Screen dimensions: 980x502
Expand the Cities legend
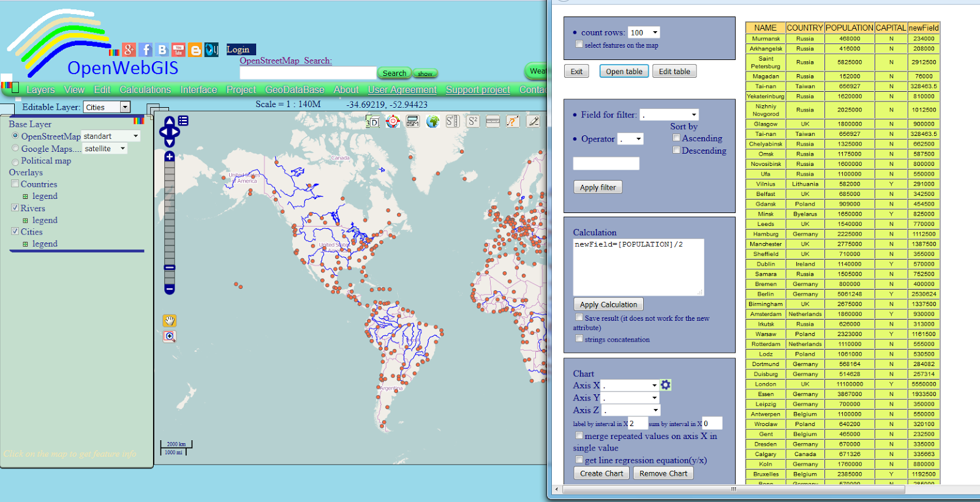point(25,244)
